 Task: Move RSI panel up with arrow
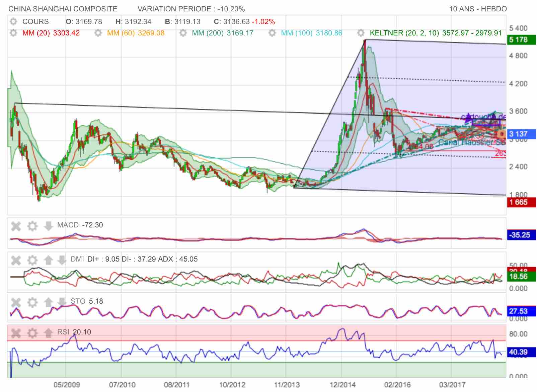coord(48,333)
